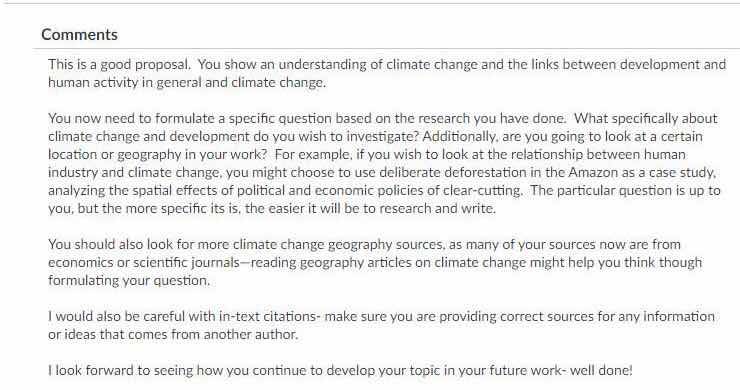
Task: Click the line starting "You should also look for more"
Action: 364,244
